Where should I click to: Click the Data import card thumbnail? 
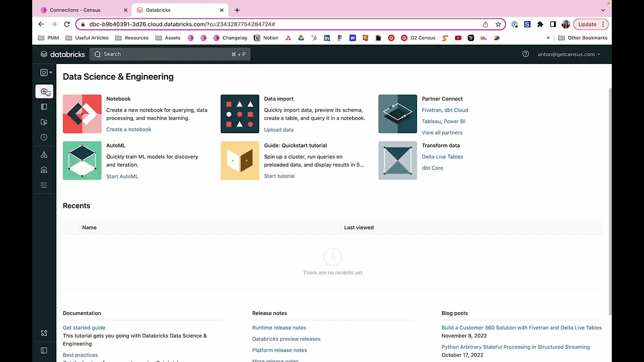click(240, 114)
